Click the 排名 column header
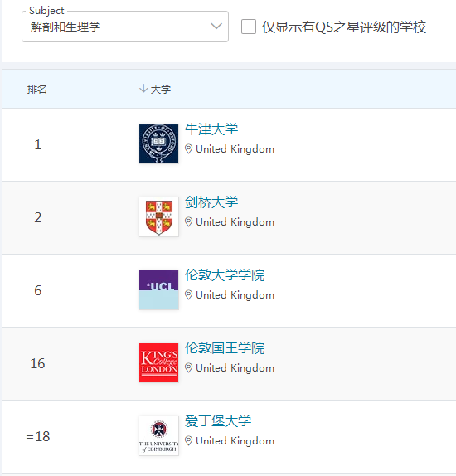The width and height of the screenshot is (456, 476). 36,90
